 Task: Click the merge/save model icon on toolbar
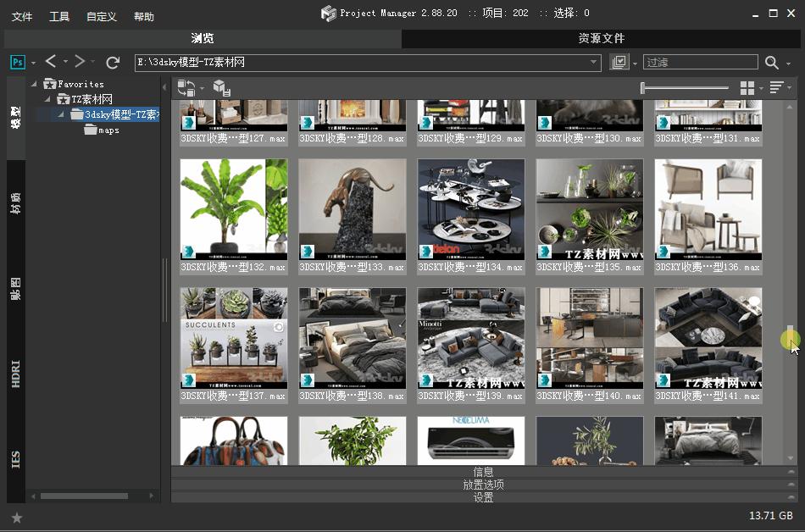[x=222, y=87]
